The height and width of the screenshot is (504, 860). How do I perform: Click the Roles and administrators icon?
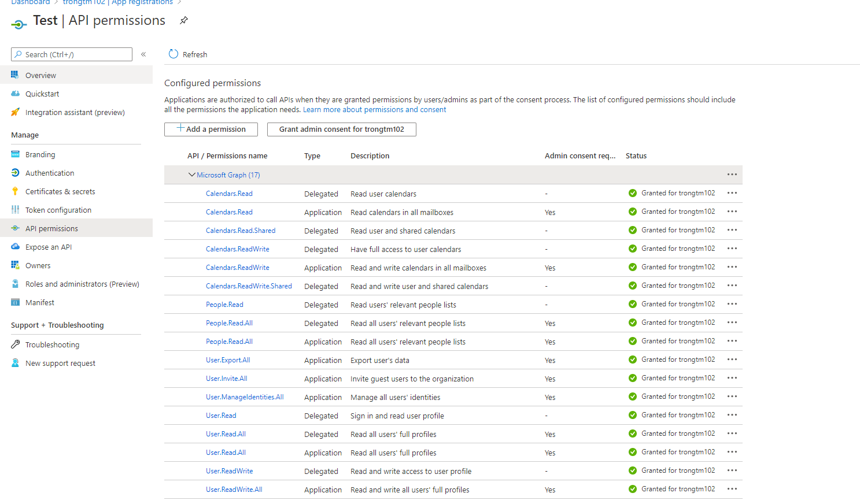(15, 283)
